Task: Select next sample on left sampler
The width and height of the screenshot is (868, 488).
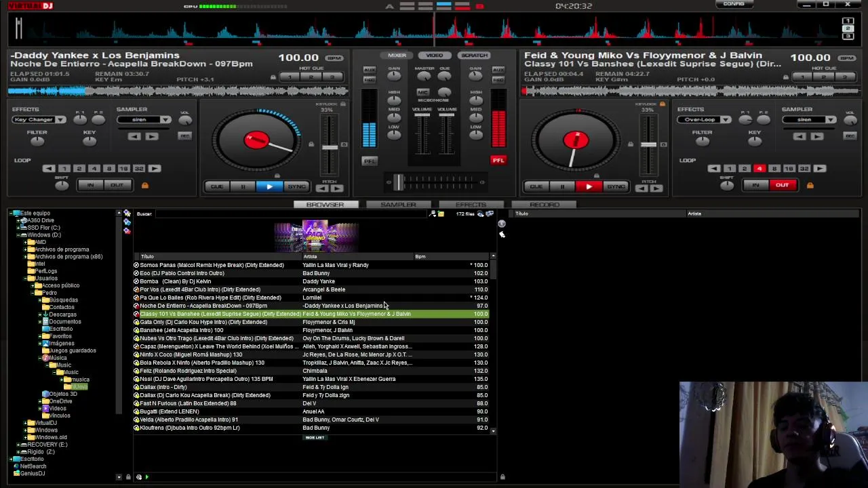Action: tap(151, 136)
